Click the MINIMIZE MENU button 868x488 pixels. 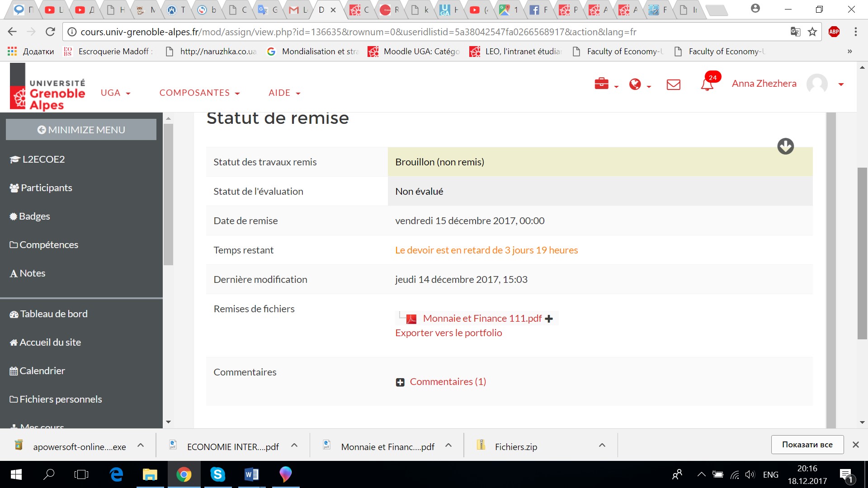click(x=81, y=130)
